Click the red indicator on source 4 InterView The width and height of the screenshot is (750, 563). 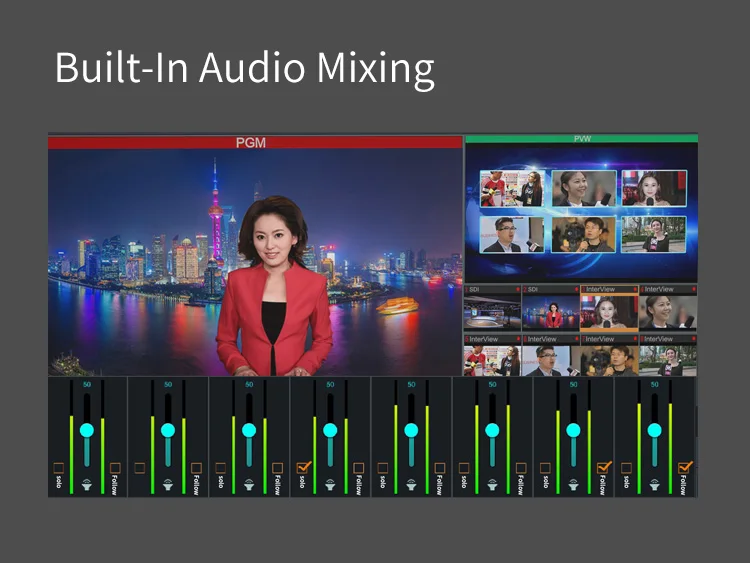click(694, 289)
